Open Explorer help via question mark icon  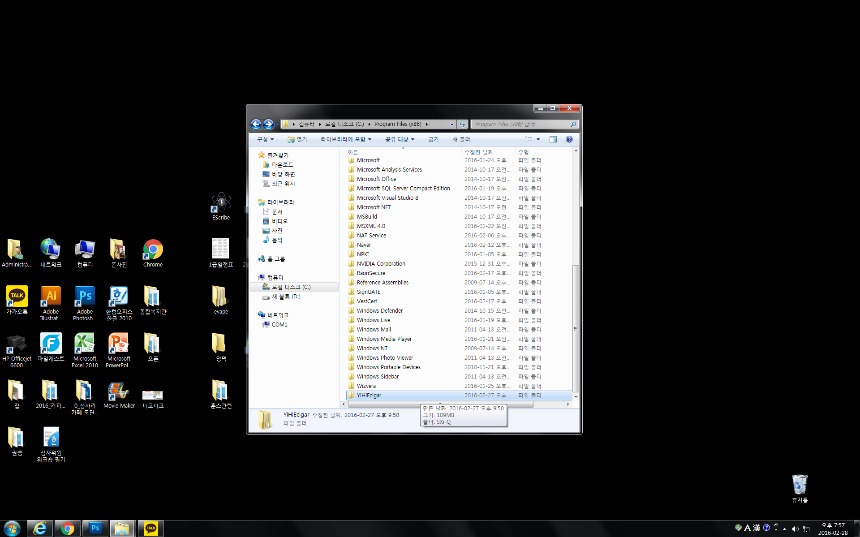(569, 139)
